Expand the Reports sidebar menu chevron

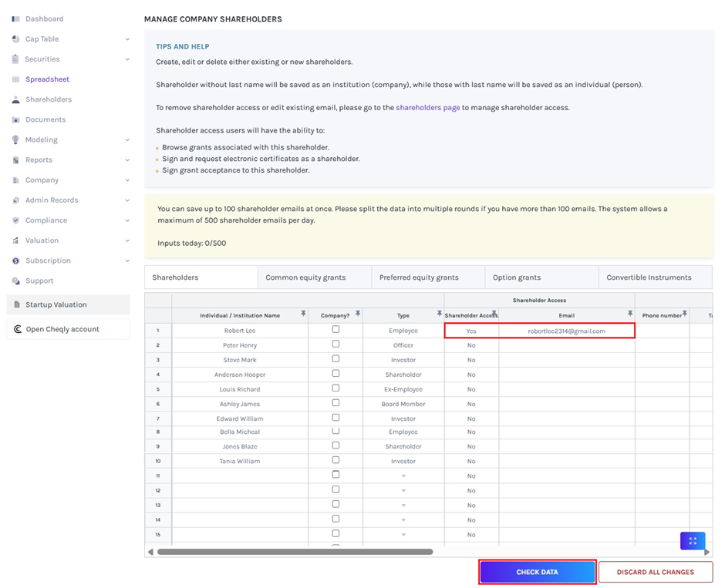coord(127,160)
